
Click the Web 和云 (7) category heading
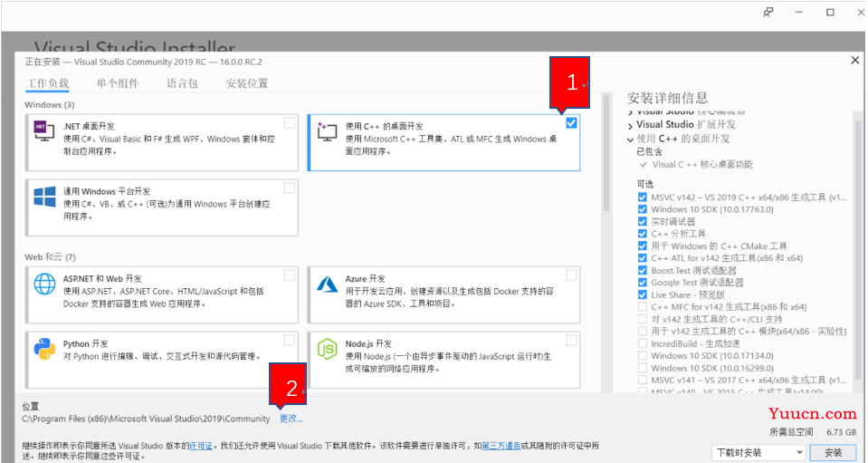(x=50, y=257)
